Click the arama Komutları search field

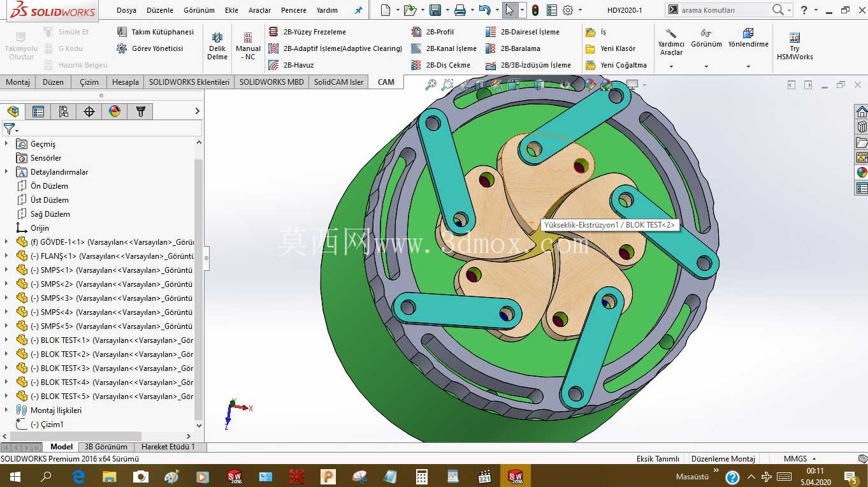(x=724, y=10)
